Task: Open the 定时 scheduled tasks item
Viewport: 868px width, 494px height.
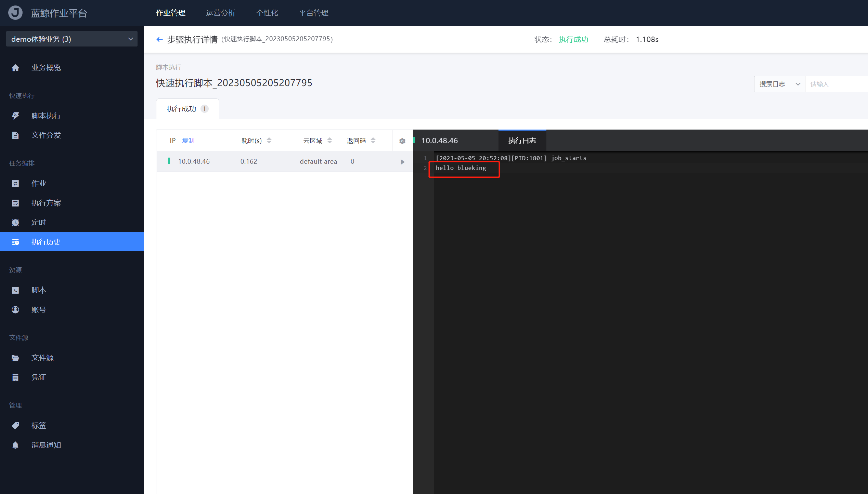Action: [38, 223]
